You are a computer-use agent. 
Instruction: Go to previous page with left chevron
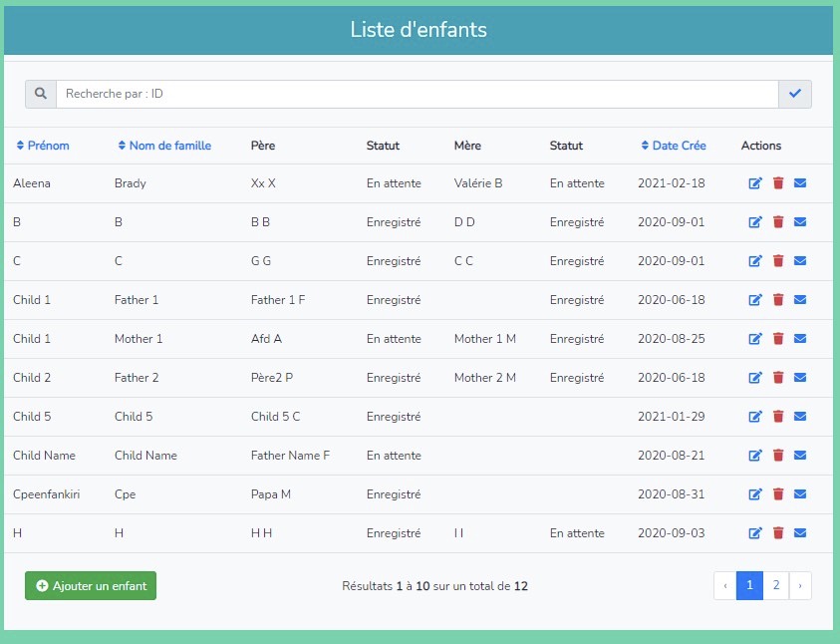[725, 586]
